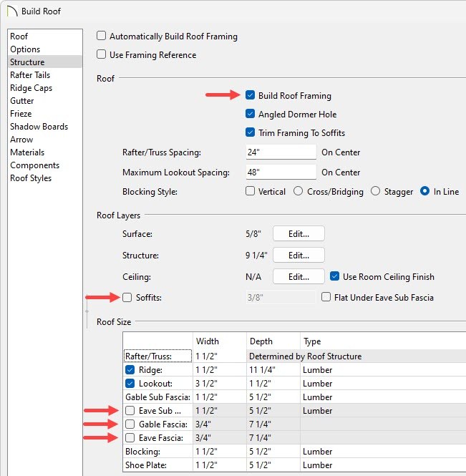Select Stagger blocking style
The height and width of the screenshot is (476, 466).
(376, 191)
